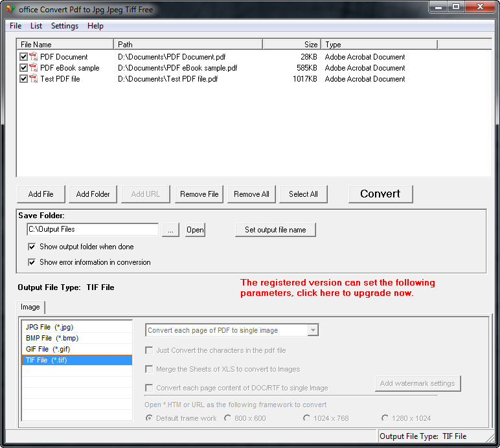Open the save folder with Open button

pos(195,230)
